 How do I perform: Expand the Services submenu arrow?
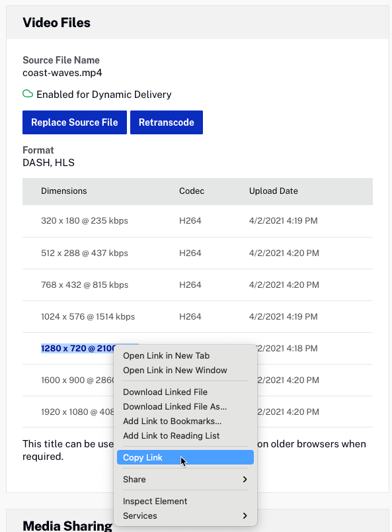point(245,515)
